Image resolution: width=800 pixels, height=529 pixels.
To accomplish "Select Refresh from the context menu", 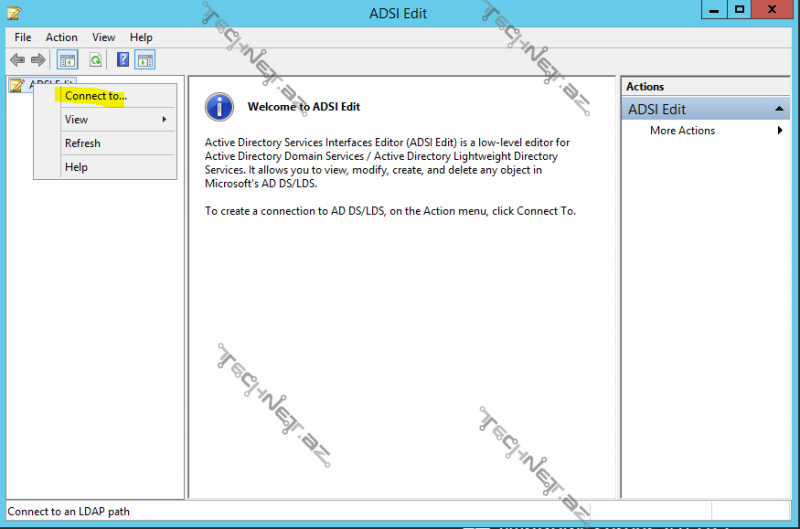I will tap(83, 143).
